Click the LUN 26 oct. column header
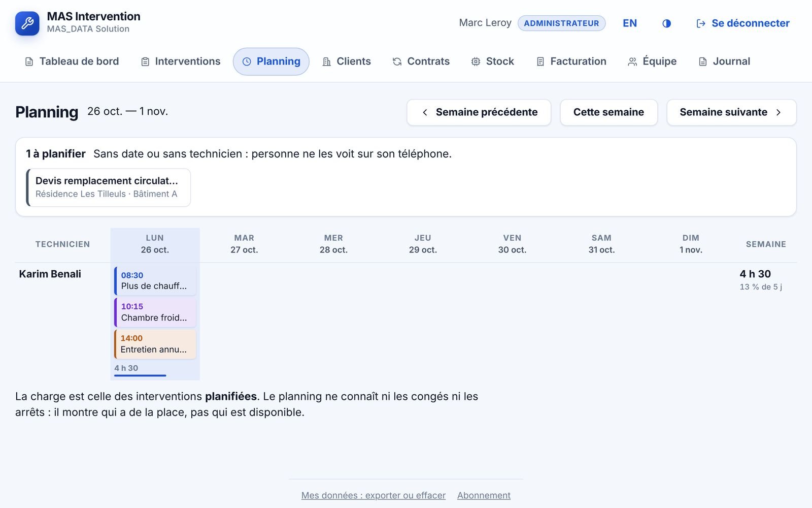 155,244
